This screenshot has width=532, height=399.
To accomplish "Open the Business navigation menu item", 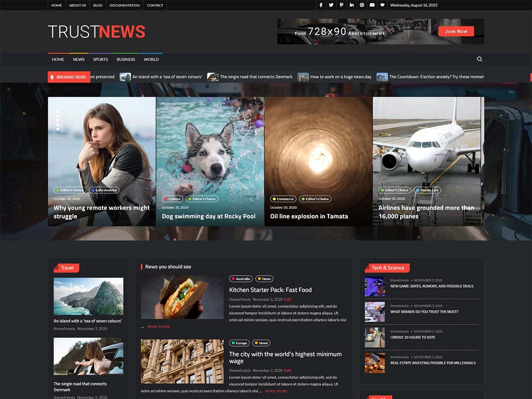I will [x=126, y=59].
